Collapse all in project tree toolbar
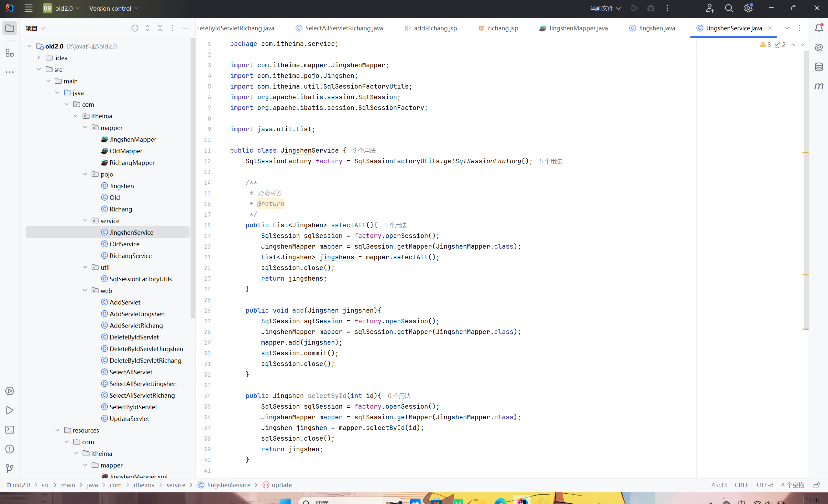The image size is (828, 504). pyautogui.click(x=160, y=28)
